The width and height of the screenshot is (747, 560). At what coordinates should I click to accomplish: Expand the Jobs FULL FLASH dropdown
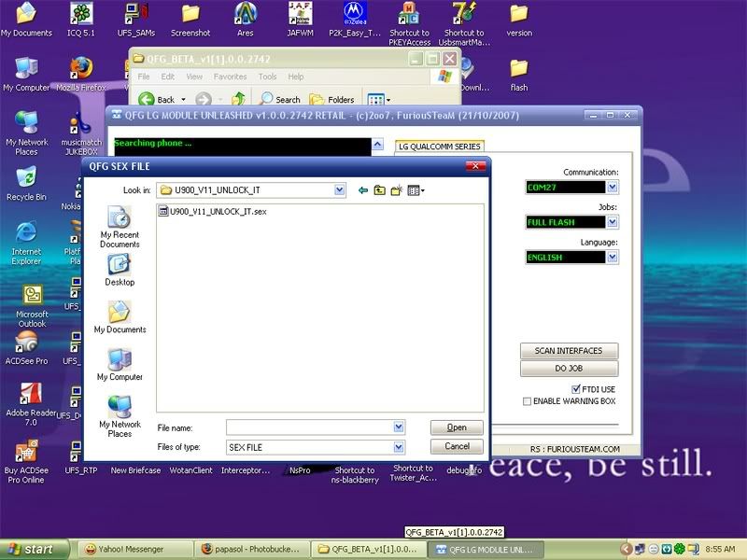[613, 222]
